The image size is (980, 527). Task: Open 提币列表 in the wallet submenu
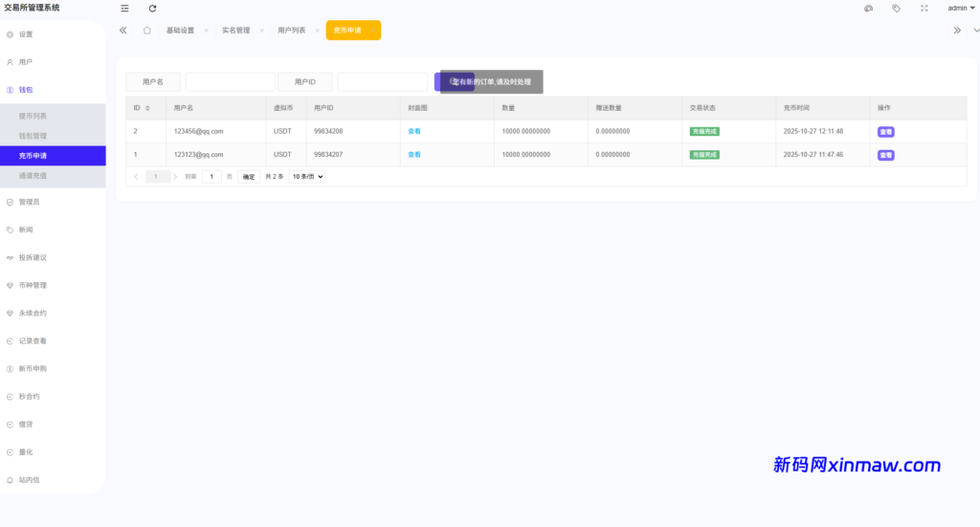[33, 116]
